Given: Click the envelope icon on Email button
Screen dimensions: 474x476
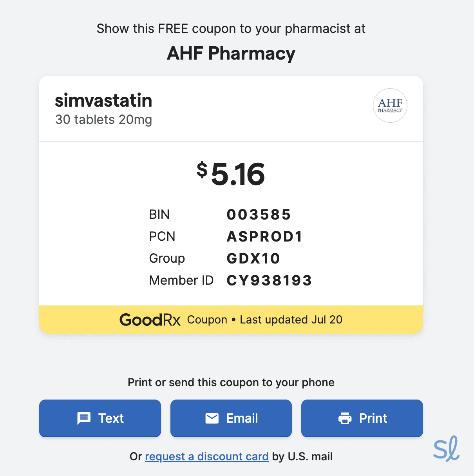Looking at the screenshot, I should pyautogui.click(x=212, y=418).
